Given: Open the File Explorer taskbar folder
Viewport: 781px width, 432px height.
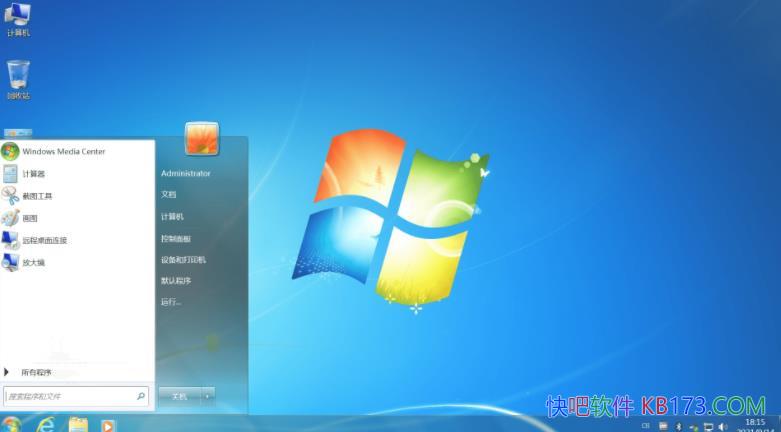Looking at the screenshot, I should point(78,424).
